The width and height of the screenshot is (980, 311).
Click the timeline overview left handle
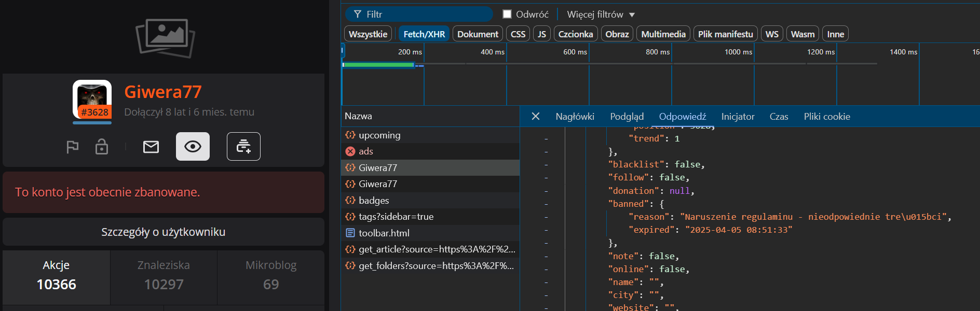(x=343, y=51)
